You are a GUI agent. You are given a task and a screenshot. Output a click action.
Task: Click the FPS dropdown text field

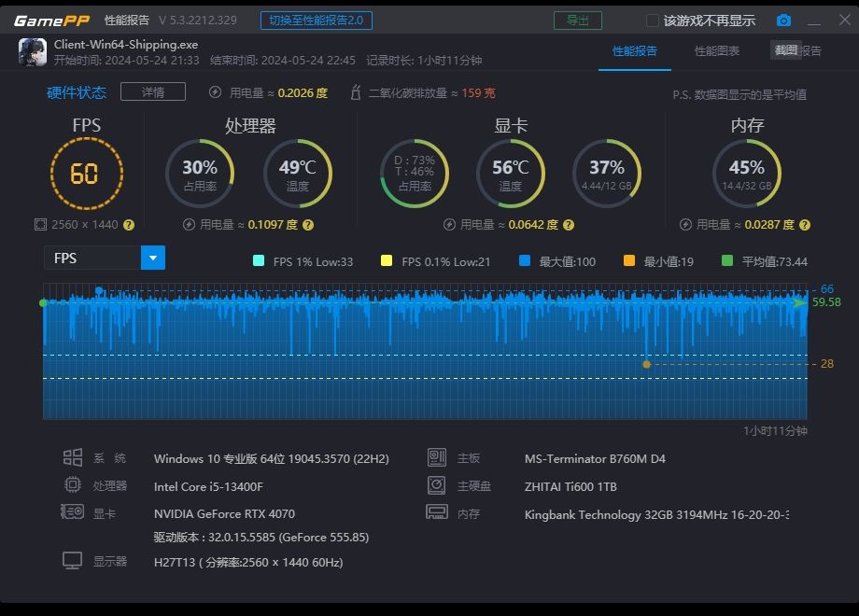pyautogui.click(x=92, y=258)
